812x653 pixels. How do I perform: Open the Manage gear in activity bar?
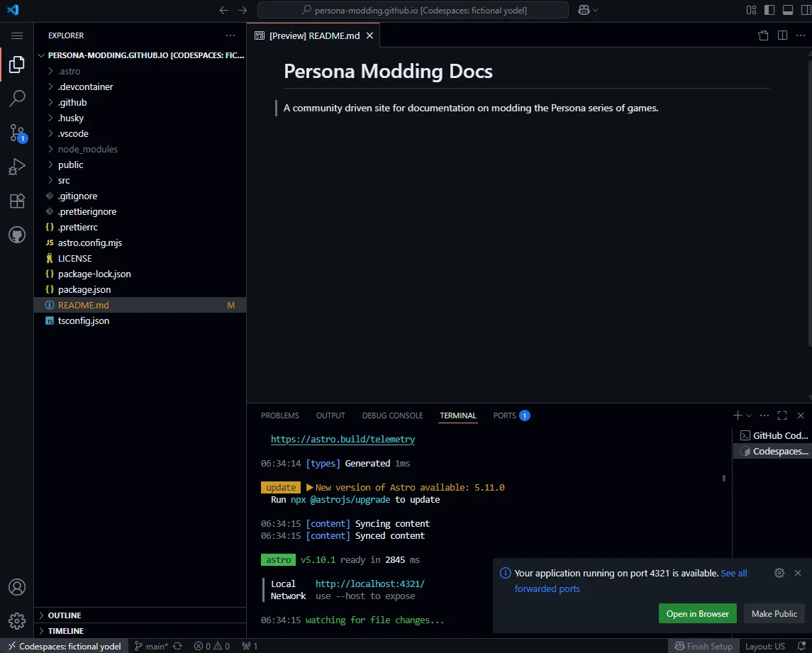point(17,621)
